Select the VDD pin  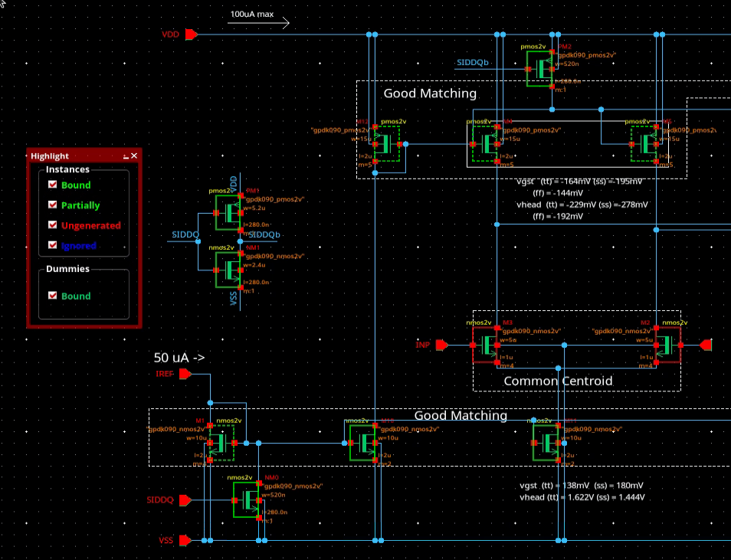191,34
